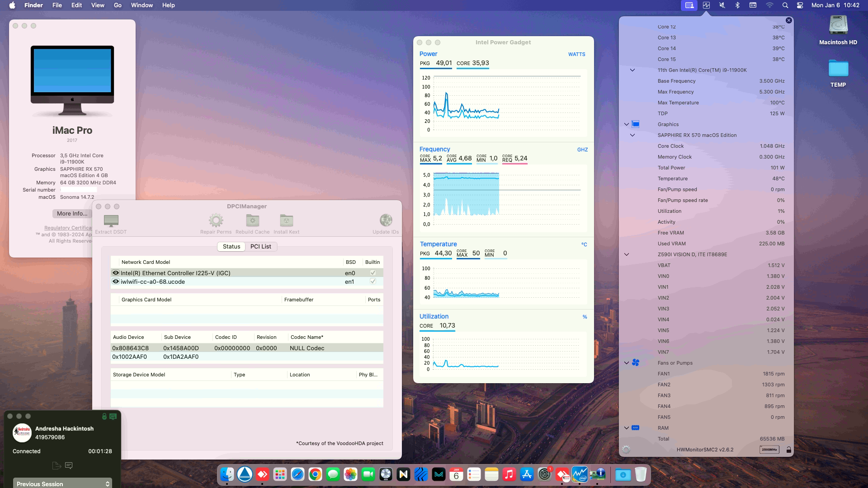Viewport: 868px width, 488px height.
Task: Open the App Store from Dock
Action: [527, 474]
